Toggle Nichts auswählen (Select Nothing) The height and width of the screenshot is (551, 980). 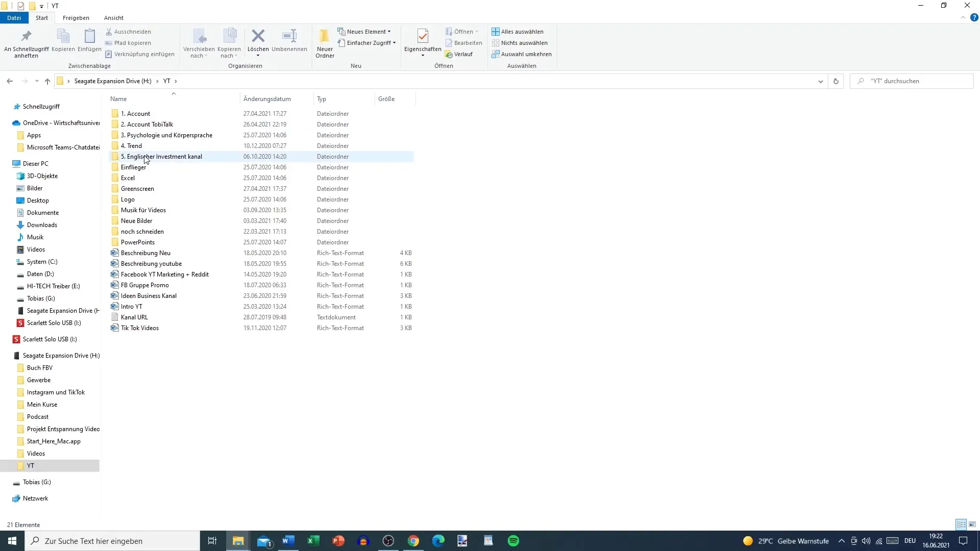tap(522, 42)
